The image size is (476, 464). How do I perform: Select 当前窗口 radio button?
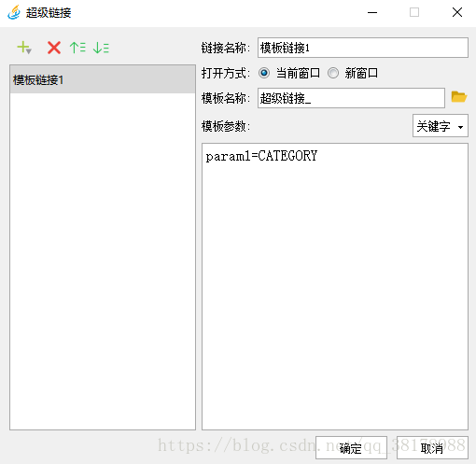click(264, 73)
